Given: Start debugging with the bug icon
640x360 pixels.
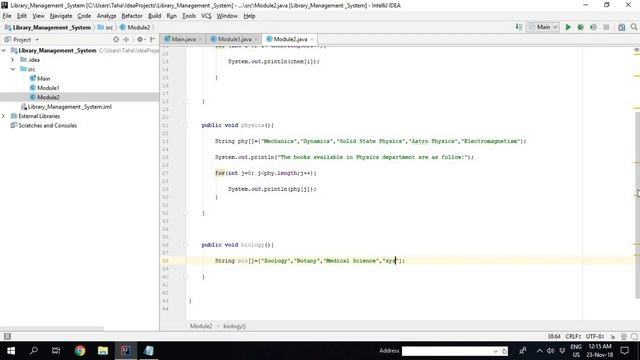Looking at the screenshot, I should pyautogui.click(x=580, y=27).
